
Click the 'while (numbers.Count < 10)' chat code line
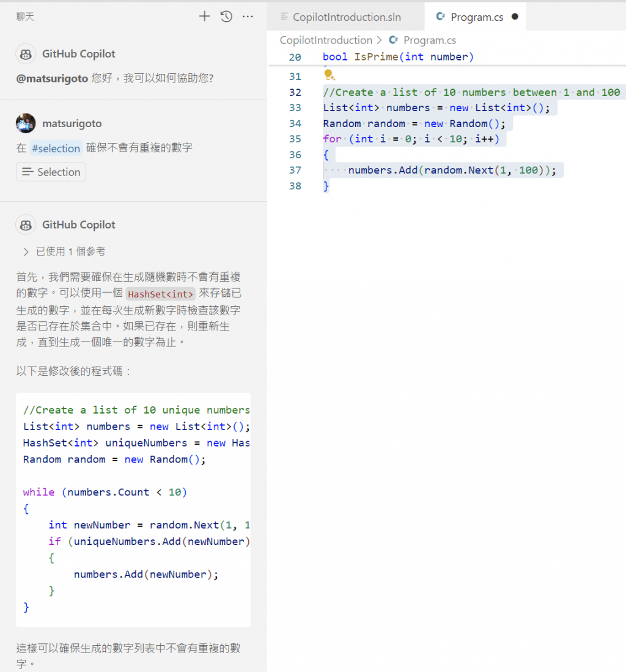(105, 492)
